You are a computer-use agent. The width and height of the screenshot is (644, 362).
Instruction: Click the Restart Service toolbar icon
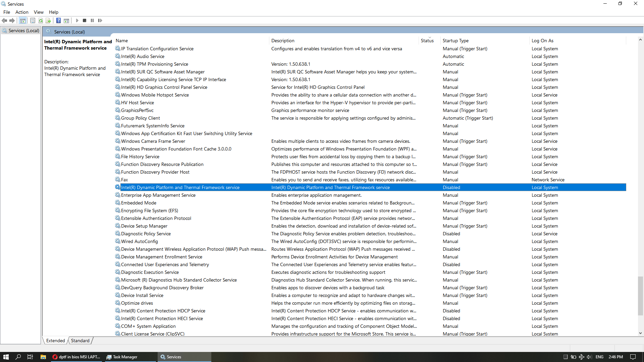100,21
